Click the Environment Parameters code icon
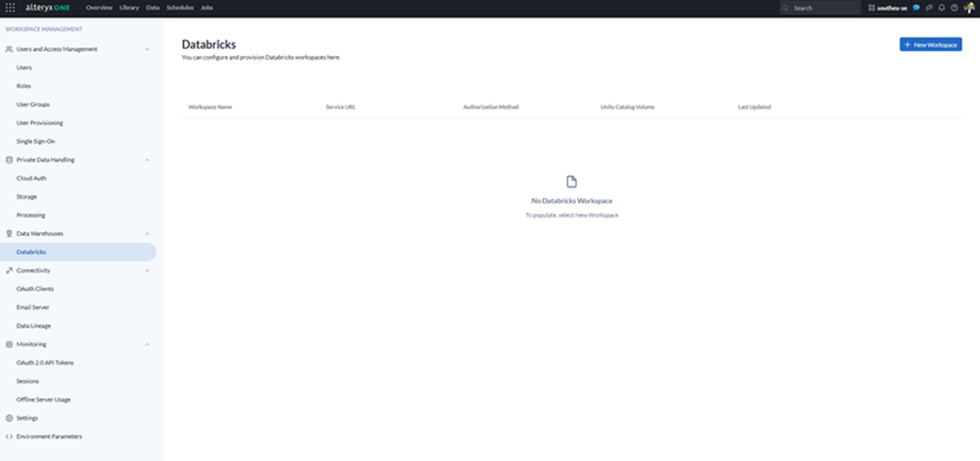 9,436
